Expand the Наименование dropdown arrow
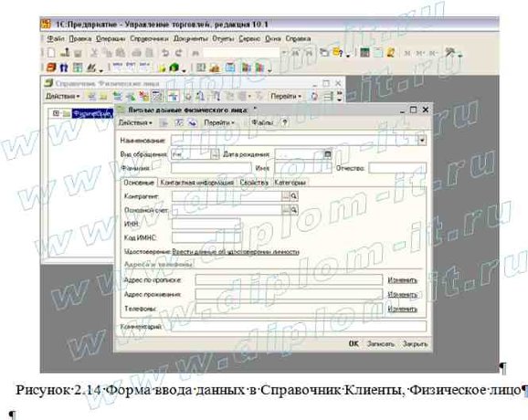This screenshot has height=420, width=528. [x=422, y=141]
